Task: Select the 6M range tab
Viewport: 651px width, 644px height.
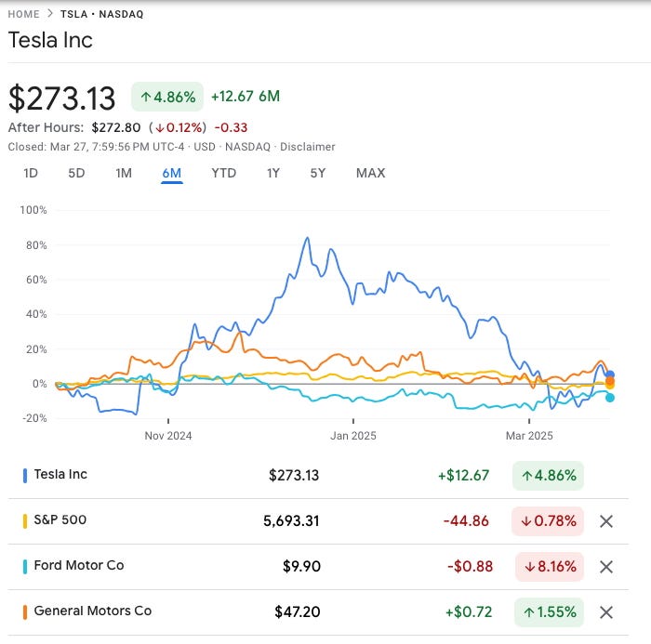Action: point(172,173)
